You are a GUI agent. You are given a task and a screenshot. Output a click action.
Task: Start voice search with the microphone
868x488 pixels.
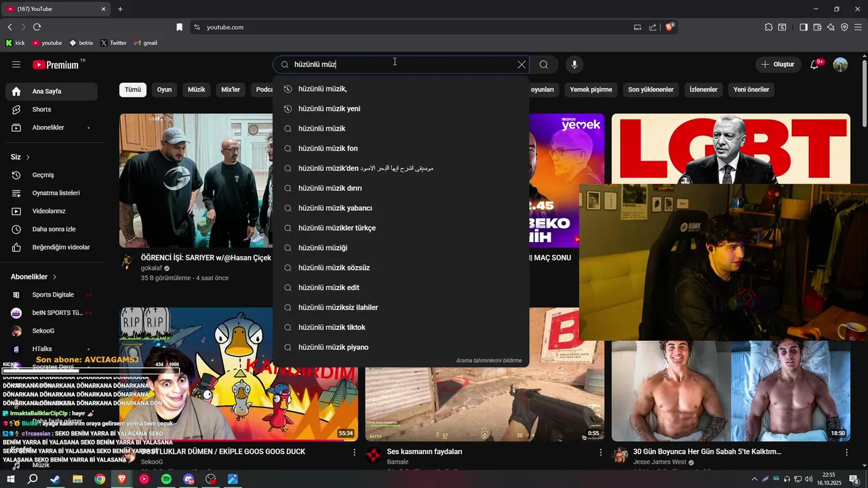click(574, 64)
